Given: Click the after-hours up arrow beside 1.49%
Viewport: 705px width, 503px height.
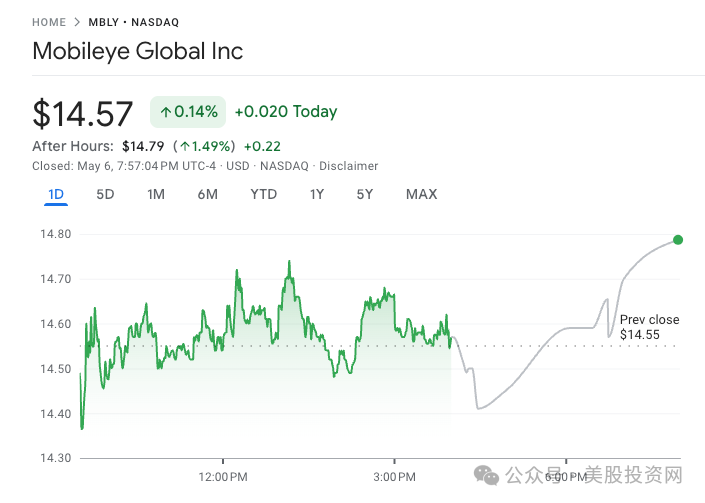Looking at the screenshot, I should (x=185, y=146).
